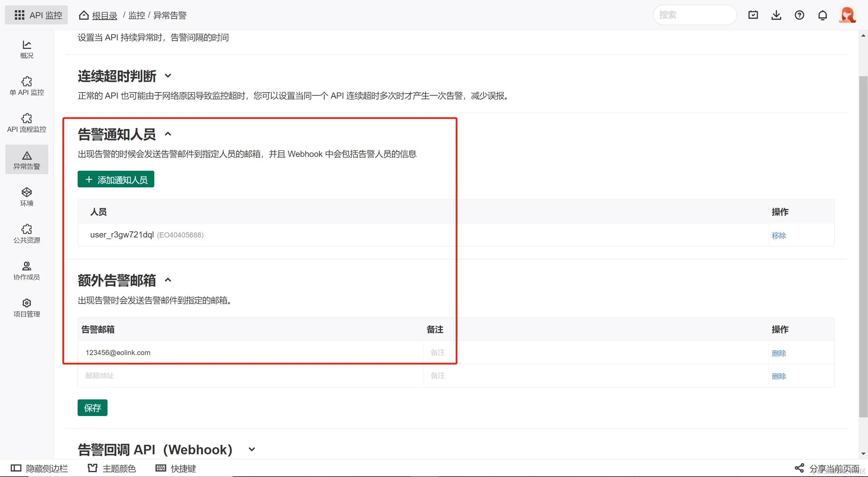Open the user avatar menu
868x477 pixels.
pyautogui.click(x=847, y=15)
